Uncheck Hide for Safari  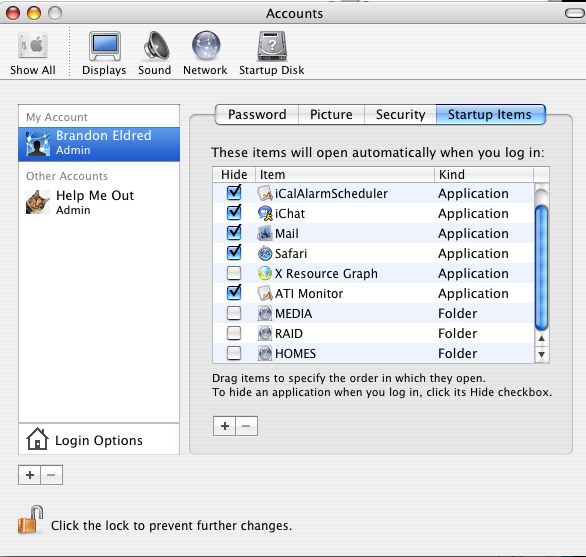pos(234,253)
